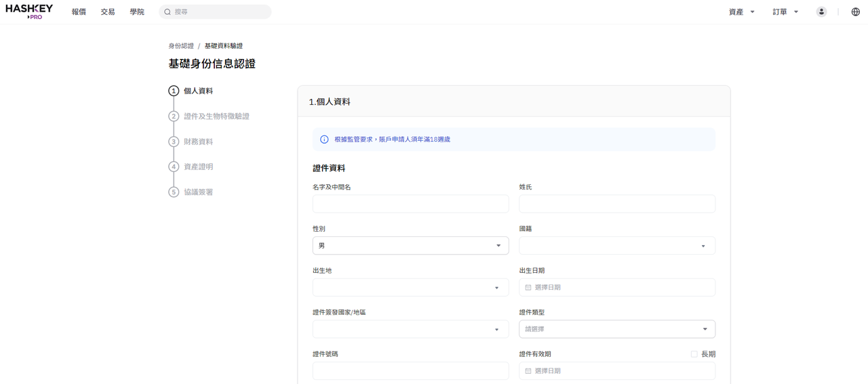
Task: Select 資產證明 step label
Action: pyautogui.click(x=198, y=167)
